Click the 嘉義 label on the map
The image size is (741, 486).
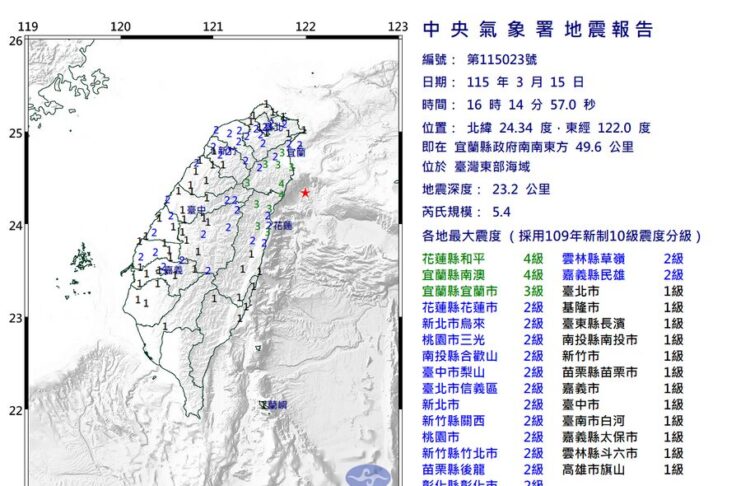pyautogui.click(x=172, y=270)
